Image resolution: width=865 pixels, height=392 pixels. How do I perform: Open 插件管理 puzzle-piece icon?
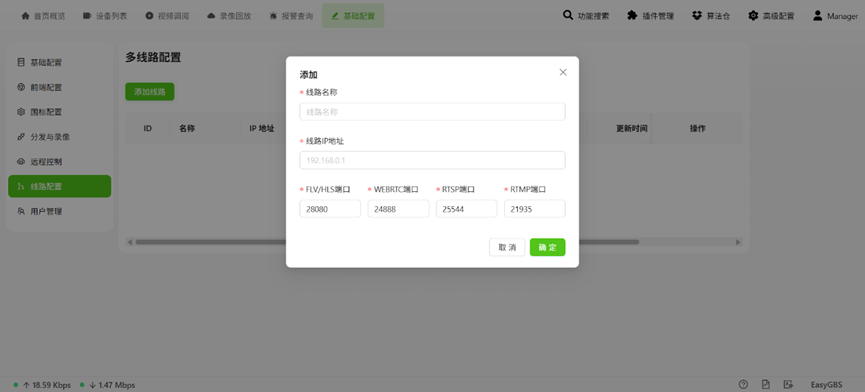click(632, 15)
